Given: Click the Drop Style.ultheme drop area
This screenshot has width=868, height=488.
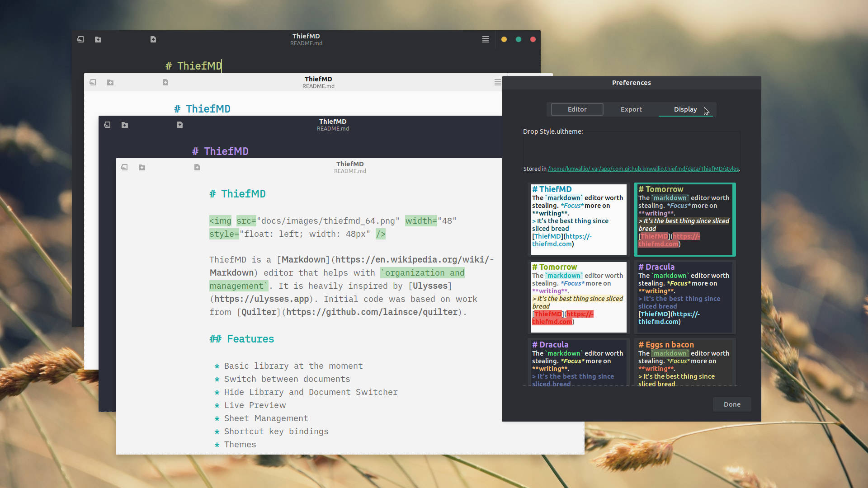Looking at the screenshot, I should 631,149.
